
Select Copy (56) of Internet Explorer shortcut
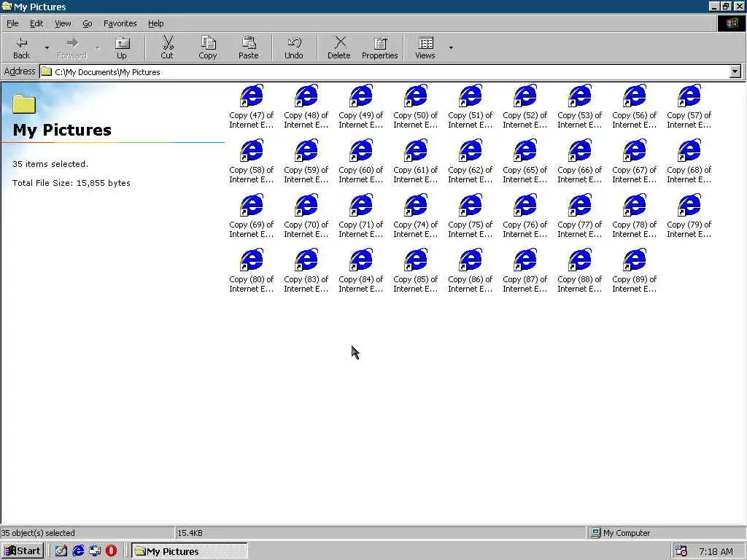635,106
